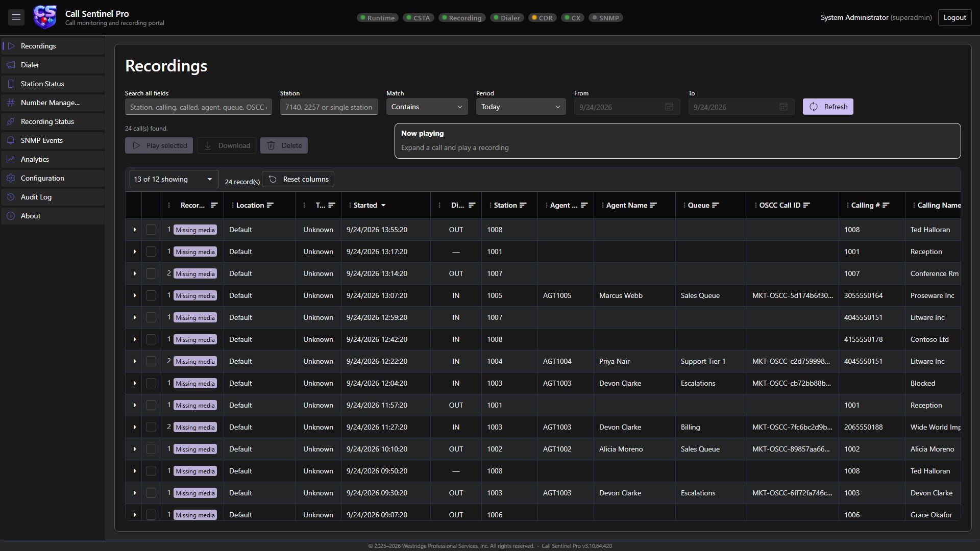Go to Station Status page

[x=53, y=84]
